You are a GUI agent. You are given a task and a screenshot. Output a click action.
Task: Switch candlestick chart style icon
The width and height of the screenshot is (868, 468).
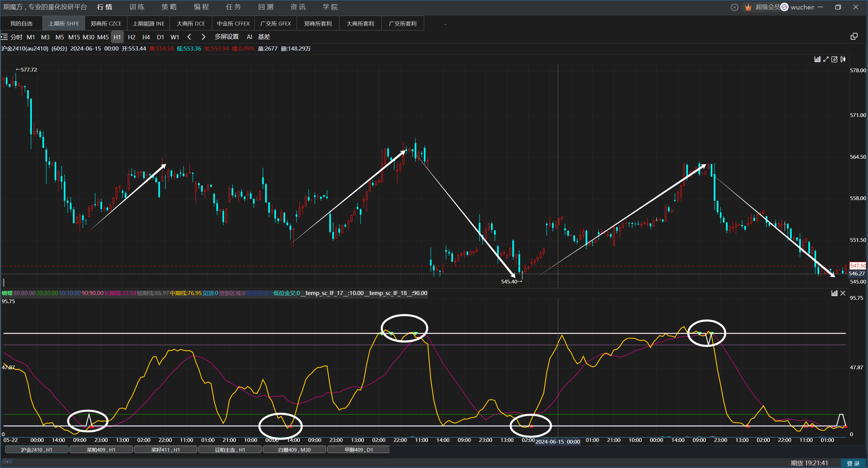coord(843,59)
